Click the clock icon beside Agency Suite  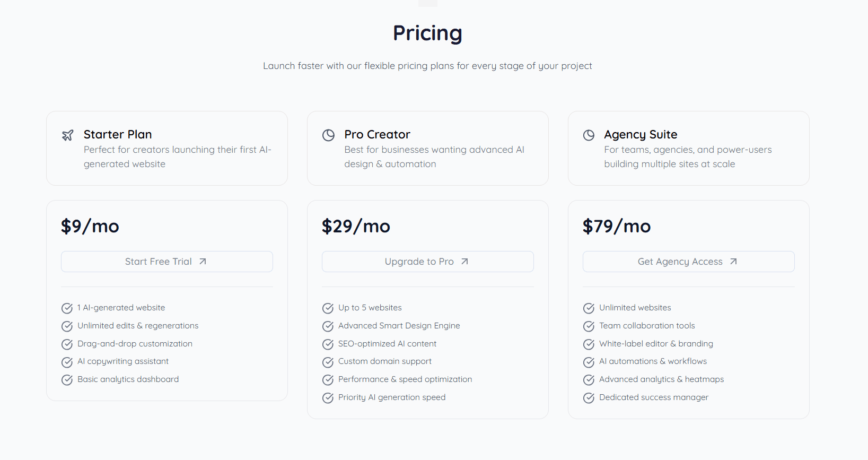pos(589,135)
